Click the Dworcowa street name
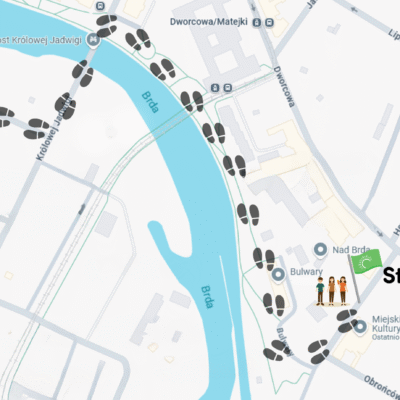This screenshot has height=400, width=400. (284, 87)
